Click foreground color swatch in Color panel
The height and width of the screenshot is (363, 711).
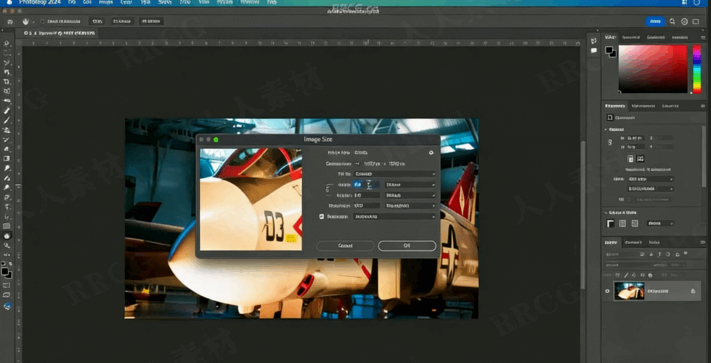click(x=609, y=50)
